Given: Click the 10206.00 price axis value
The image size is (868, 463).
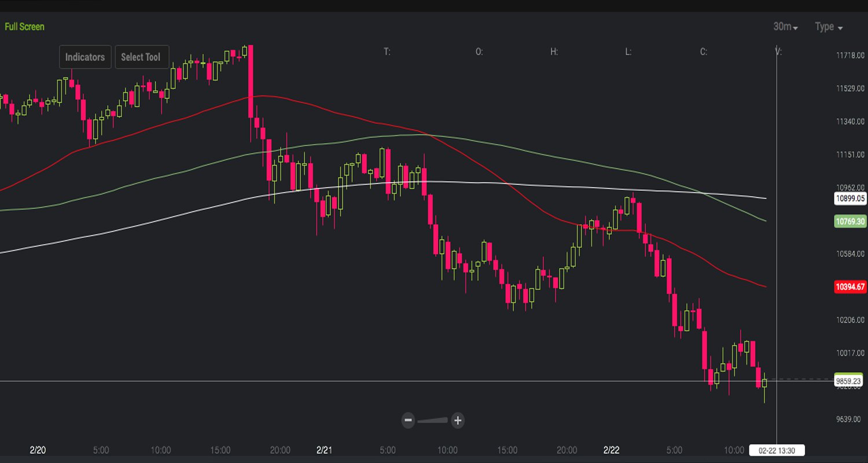Looking at the screenshot, I should click(850, 320).
